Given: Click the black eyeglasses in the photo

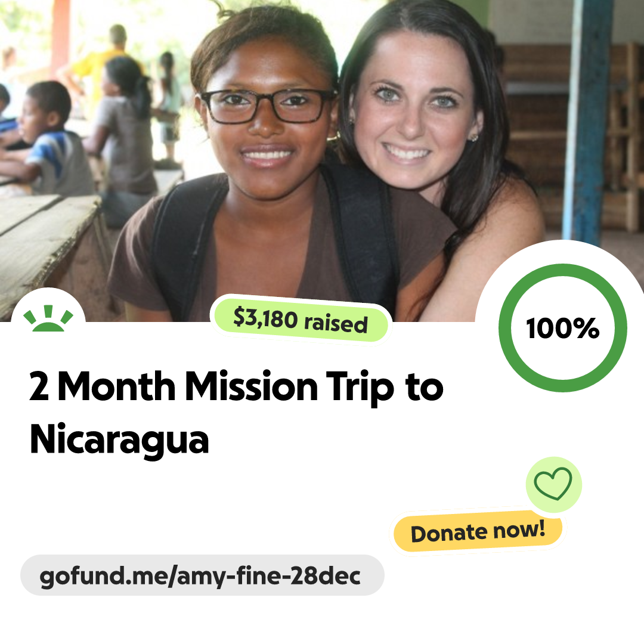Looking at the screenshot, I should [x=267, y=106].
